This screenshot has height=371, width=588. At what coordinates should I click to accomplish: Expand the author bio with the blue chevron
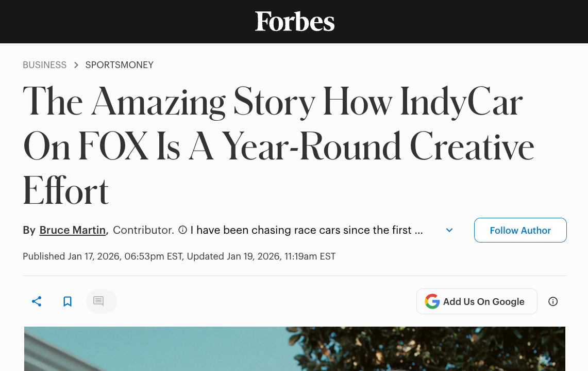click(x=449, y=230)
